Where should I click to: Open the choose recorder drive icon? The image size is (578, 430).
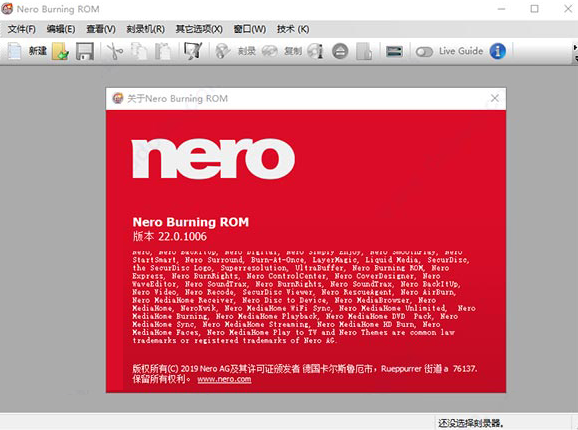click(394, 51)
